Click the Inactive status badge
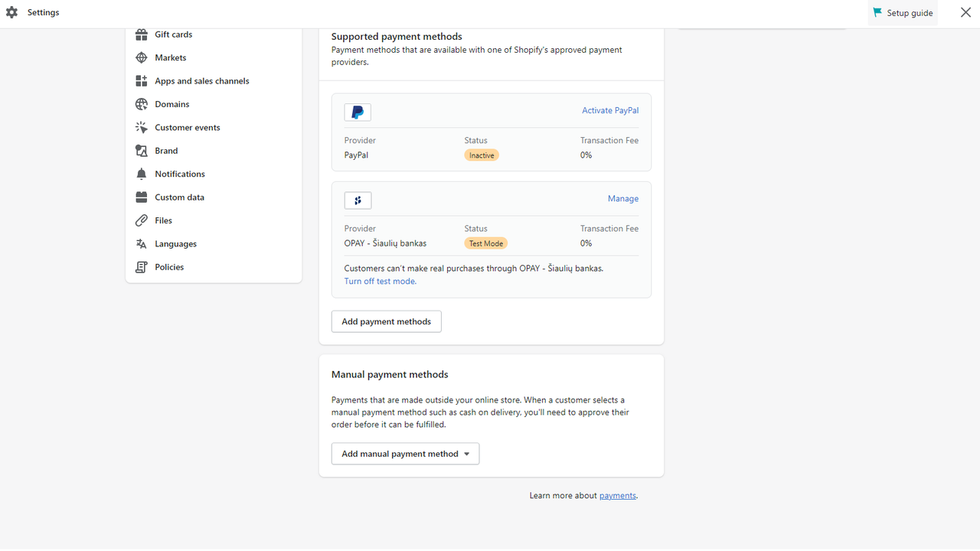Image resolution: width=980 pixels, height=551 pixels. tap(482, 155)
